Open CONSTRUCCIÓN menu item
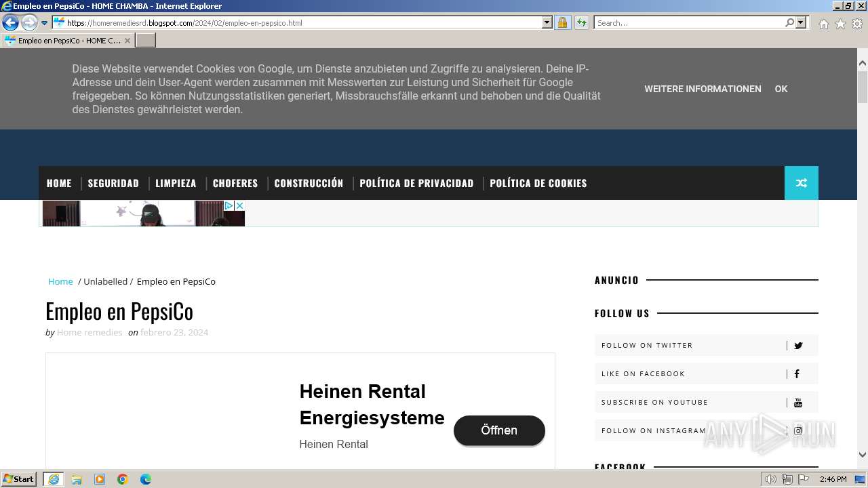 coord(309,183)
